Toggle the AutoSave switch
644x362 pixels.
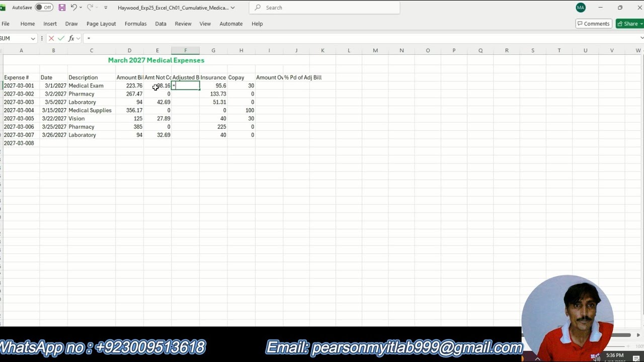pyautogui.click(x=44, y=8)
